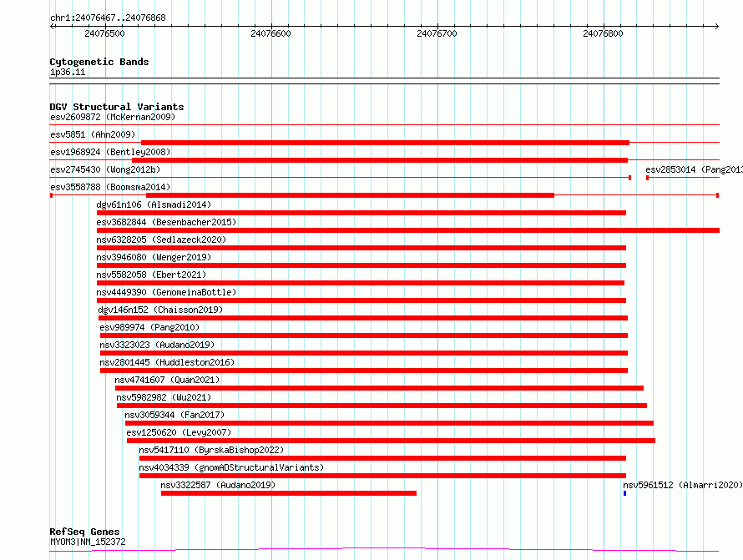743x560 pixels.
Task: Open the esv3682844 (Besenbacher2015) label
Action: [x=166, y=222]
